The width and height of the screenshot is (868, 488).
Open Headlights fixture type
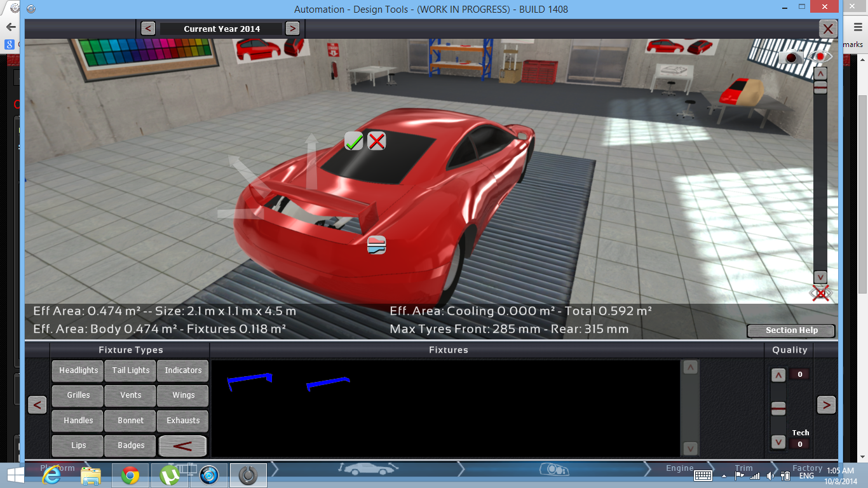(79, 370)
